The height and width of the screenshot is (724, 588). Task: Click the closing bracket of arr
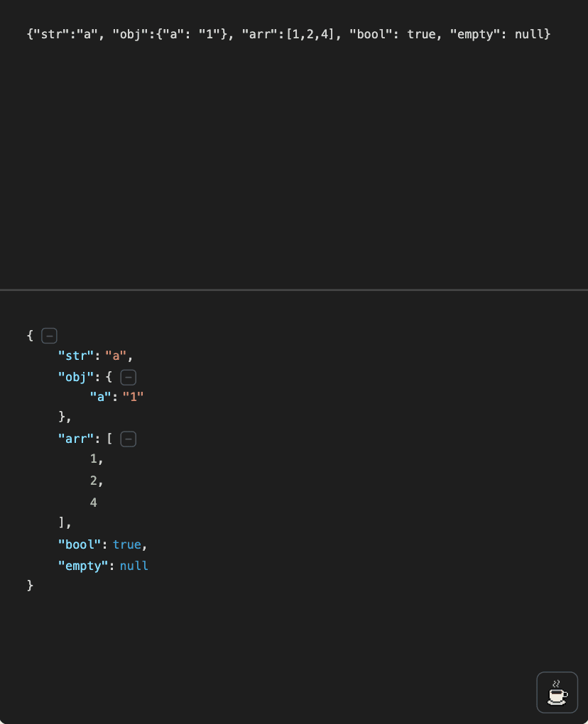pos(62,523)
